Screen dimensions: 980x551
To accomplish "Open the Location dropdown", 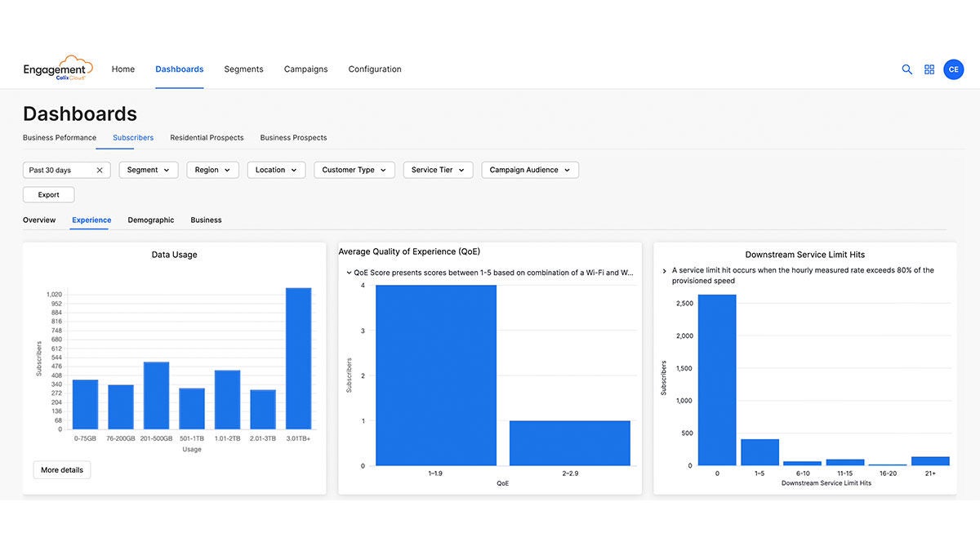I will coord(275,170).
